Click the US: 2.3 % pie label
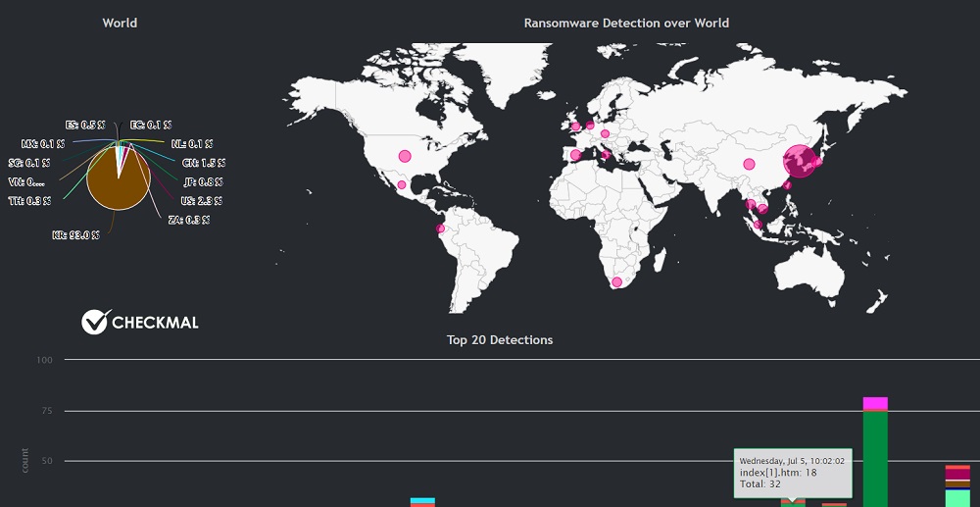 point(203,201)
